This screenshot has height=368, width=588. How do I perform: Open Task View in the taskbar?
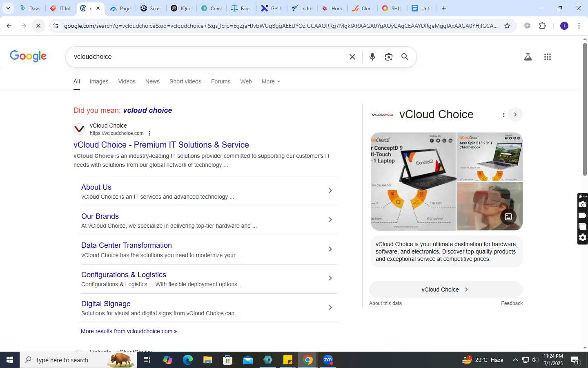click(x=147, y=360)
